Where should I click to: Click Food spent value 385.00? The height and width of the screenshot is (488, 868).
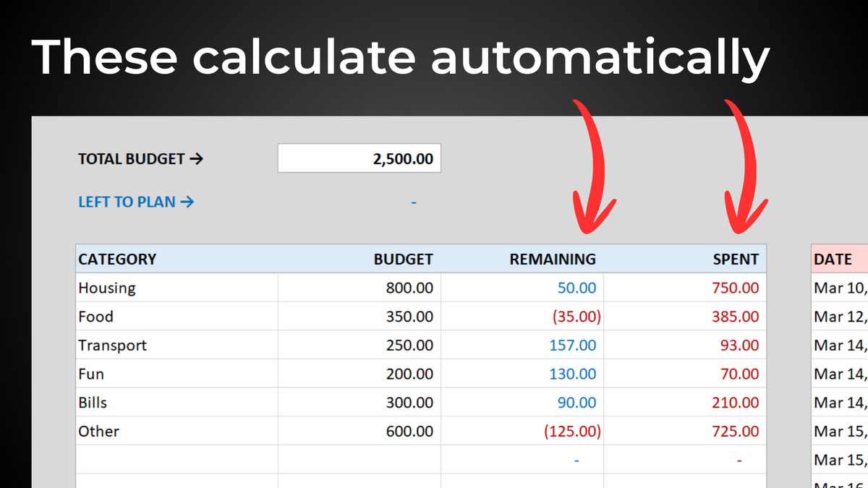[x=736, y=317]
